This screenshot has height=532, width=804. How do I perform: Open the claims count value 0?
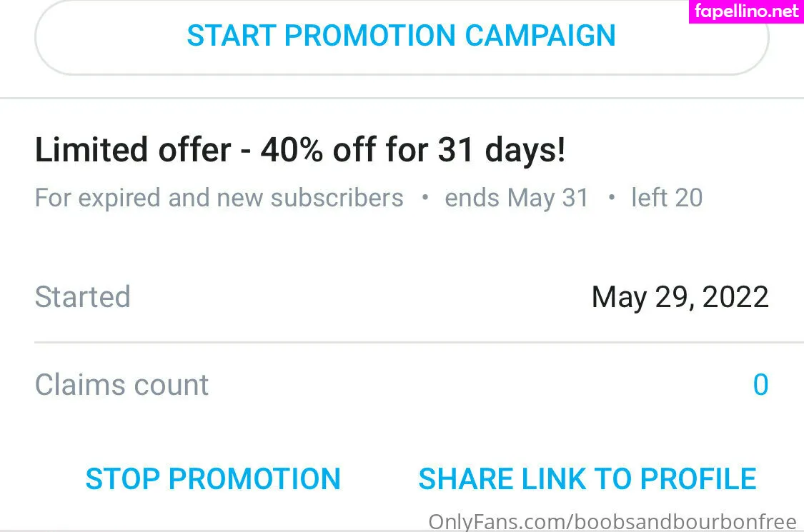click(x=760, y=384)
